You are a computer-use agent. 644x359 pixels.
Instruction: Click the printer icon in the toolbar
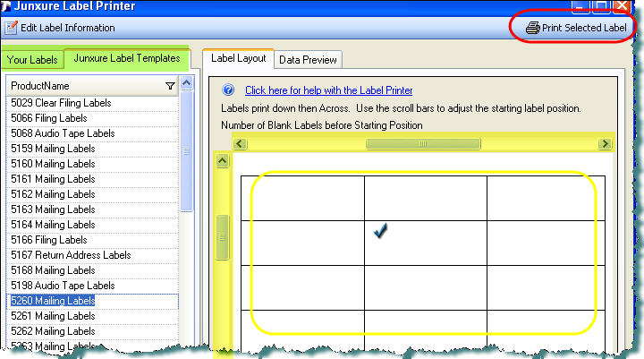[x=533, y=28]
